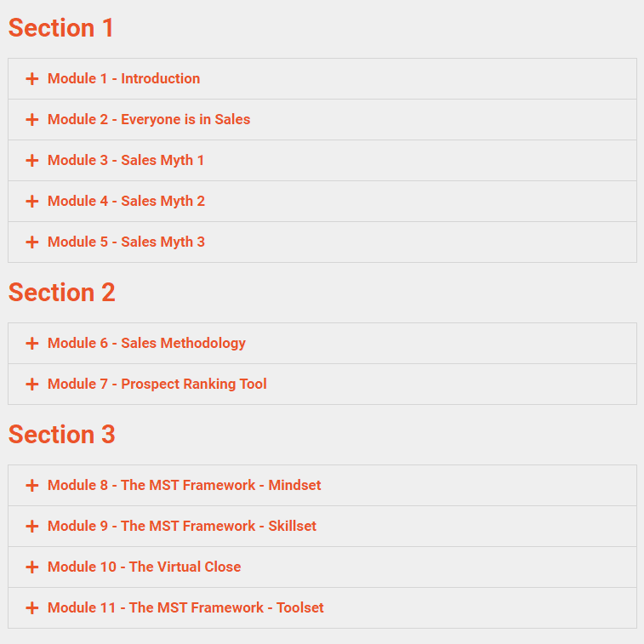Click plus icon for Module 8 Mindset
Screen dimensions: 644x644
click(x=32, y=486)
